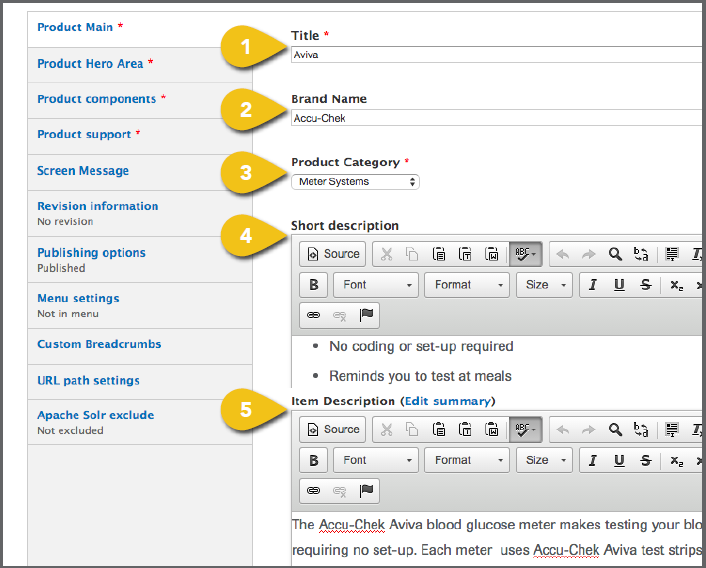Click Find magnifier in Short description toolbar
Image resolution: width=706 pixels, height=568 pixels.
tap(615, 254)
